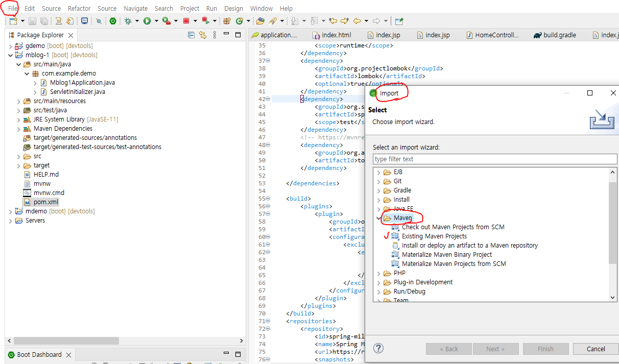
Task: Collapse the Maven folder in import wizard
Action: click(379, 218)
